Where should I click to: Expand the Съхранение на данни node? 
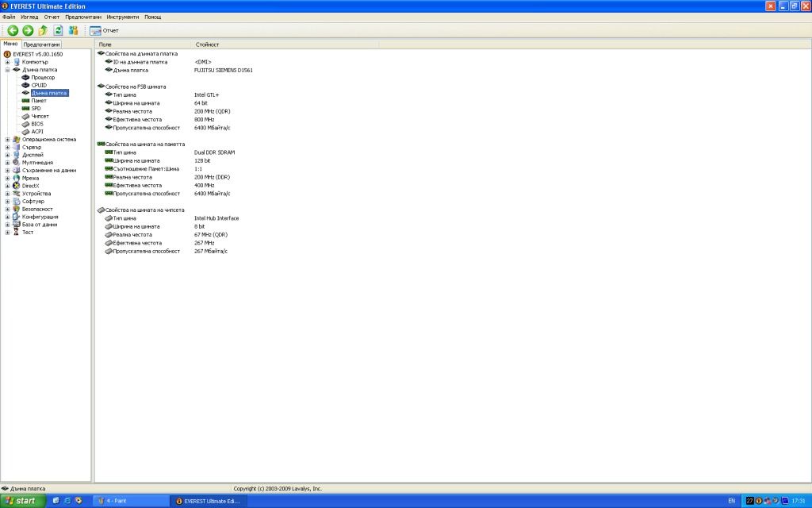[7, 171]
